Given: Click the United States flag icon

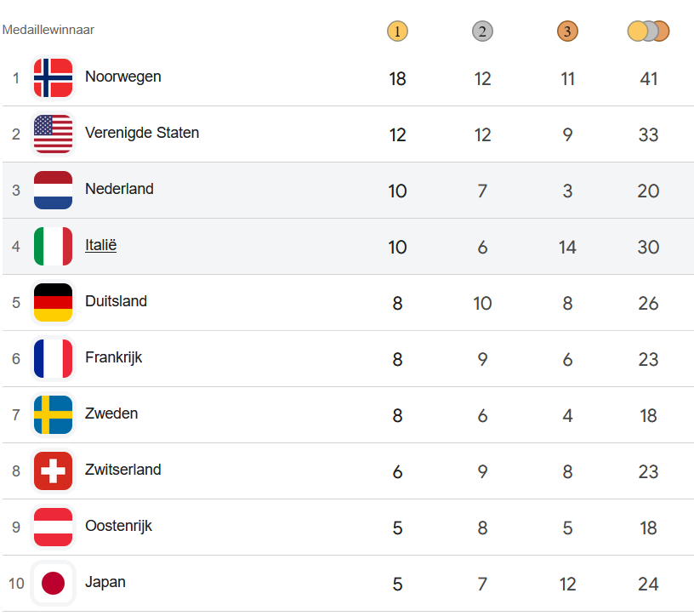Looking at the screenshot, I should pyautogui.click(x=53, y=134).
